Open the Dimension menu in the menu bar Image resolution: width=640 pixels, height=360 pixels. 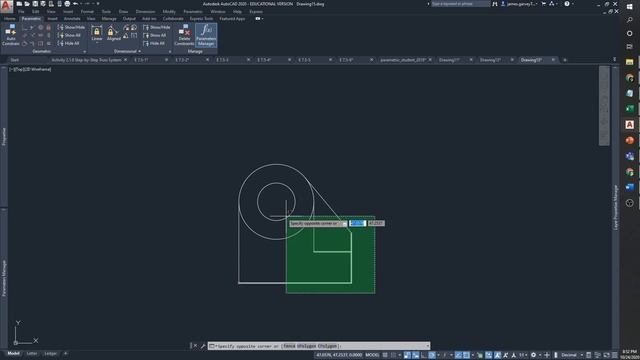click(x=145, y=11)
